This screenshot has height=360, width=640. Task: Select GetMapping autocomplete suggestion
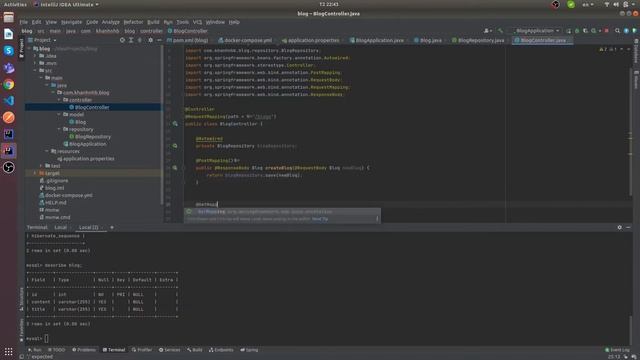tap(282, 212)
